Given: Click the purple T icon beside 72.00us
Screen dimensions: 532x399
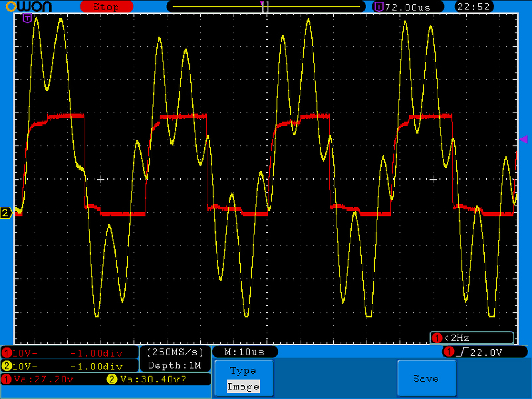Looking at the screenshot, I should pos(379,7).
